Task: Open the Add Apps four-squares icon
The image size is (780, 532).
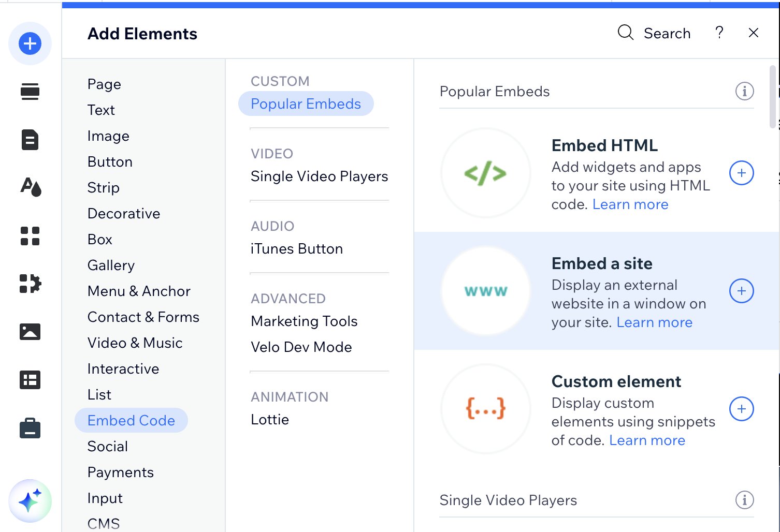Action: click(x=30, y=236)
